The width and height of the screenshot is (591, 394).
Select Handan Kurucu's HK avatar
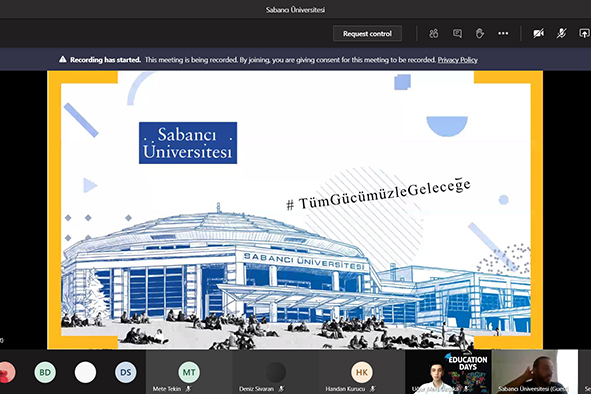361,372
